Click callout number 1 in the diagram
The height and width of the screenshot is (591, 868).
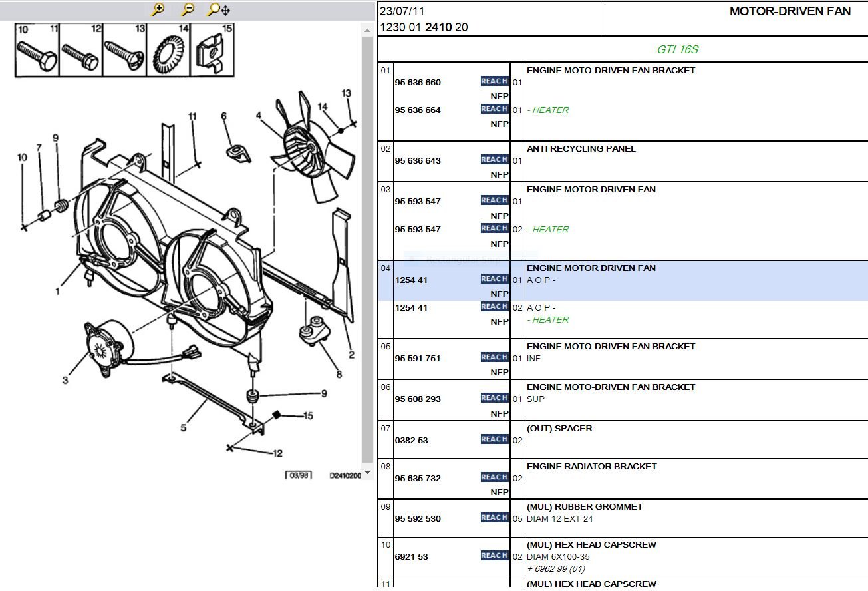[58, 291]
